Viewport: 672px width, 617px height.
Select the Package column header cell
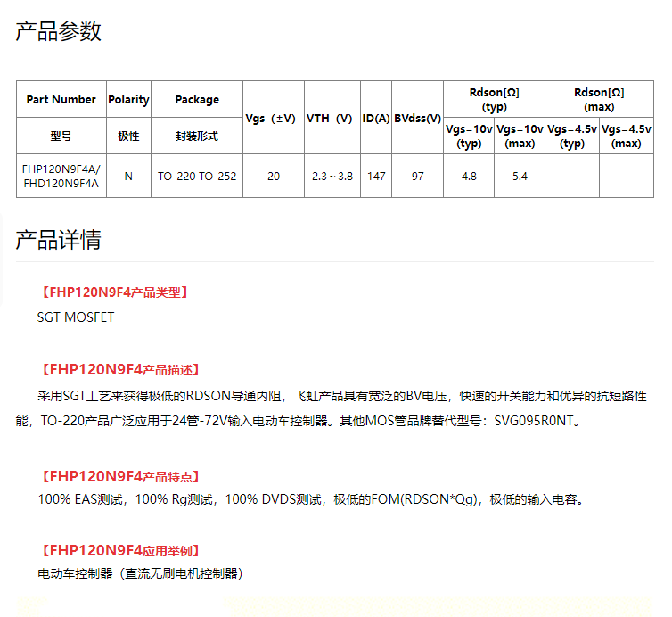197,100
